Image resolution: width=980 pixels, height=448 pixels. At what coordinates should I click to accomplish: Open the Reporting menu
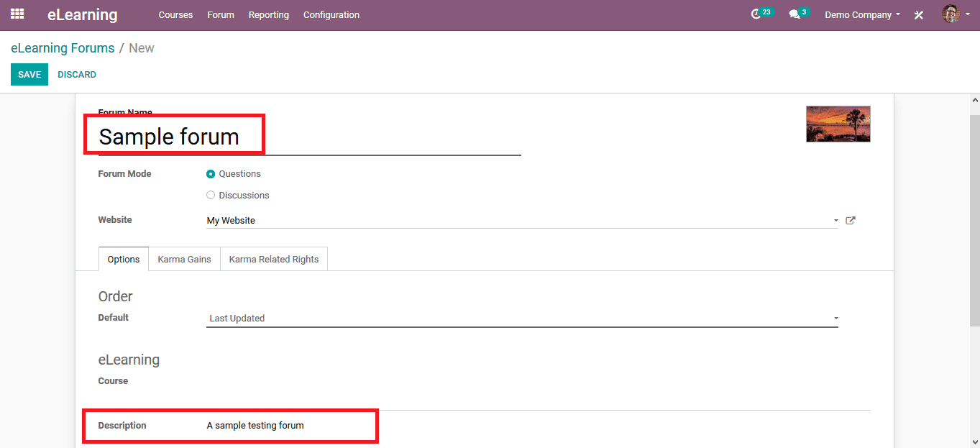tap(269, 15)
